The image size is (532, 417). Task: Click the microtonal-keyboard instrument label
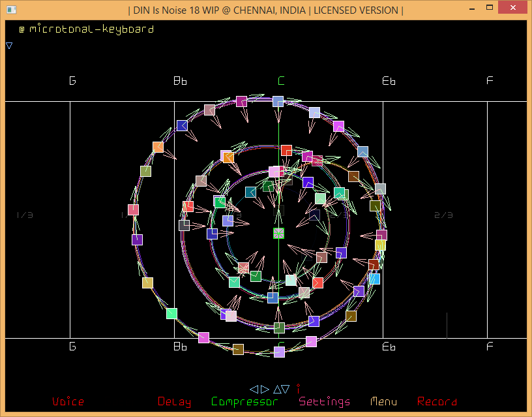click(x=91, y=29)
